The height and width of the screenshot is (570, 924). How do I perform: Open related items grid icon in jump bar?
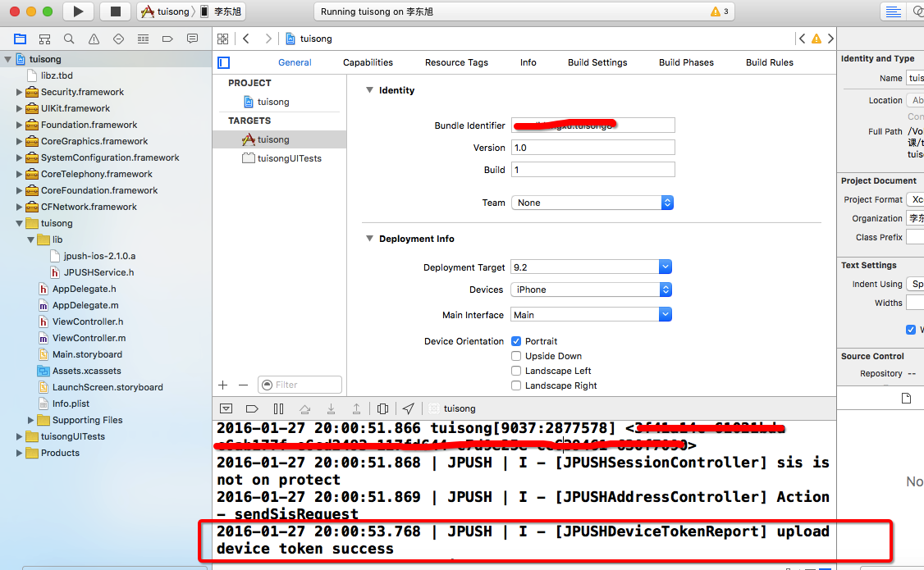coord(222,39)
